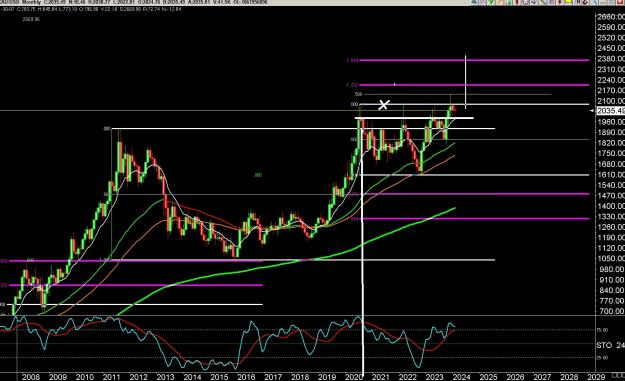Click the 2014 label on time axis
This screenshot has width=625, height=381.
(x=192, y=377)
